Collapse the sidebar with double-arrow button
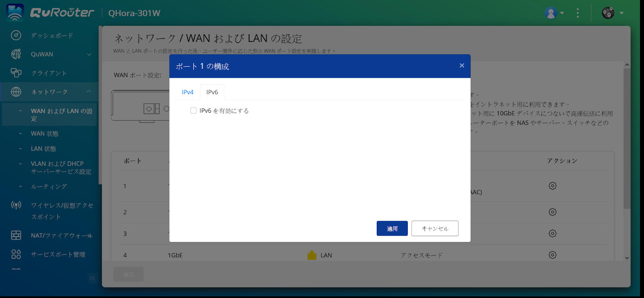Screen dimensions: 644x298 (93, 278)
